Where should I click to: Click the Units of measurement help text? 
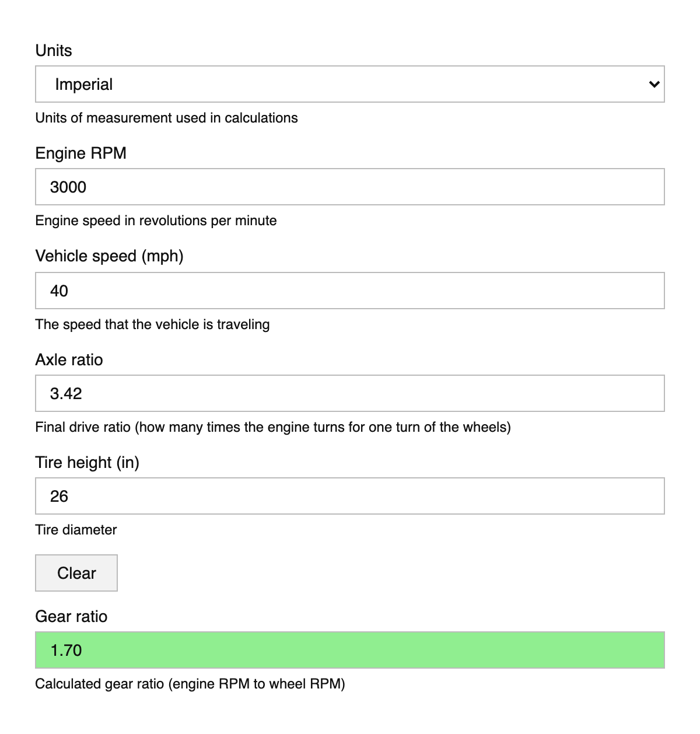click(x=166, y=118)
